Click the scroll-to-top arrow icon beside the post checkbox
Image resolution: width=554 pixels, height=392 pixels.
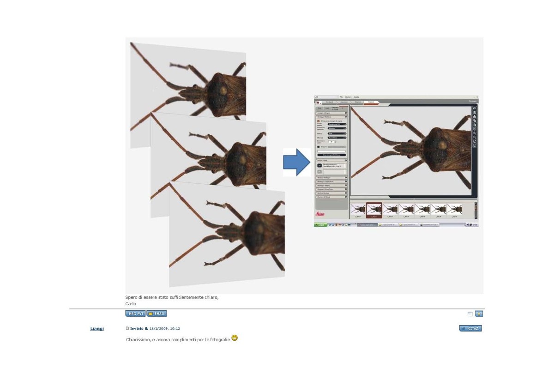479,314
